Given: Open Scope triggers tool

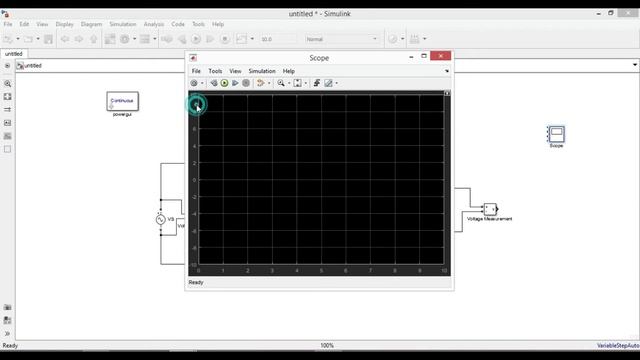Looking at the screenshot, I should (x=317, y=83).
